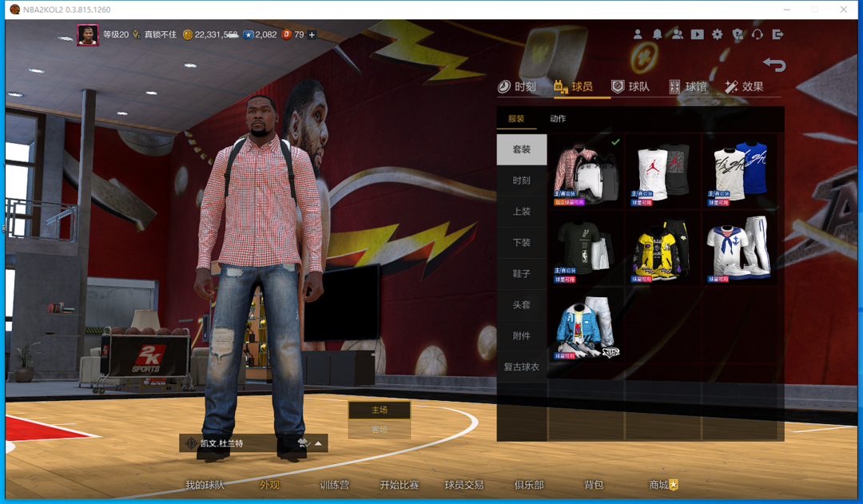Screen dimensions: 863x504
Task: Open 商城 in bottom navigation
Action: coord(663,485)
